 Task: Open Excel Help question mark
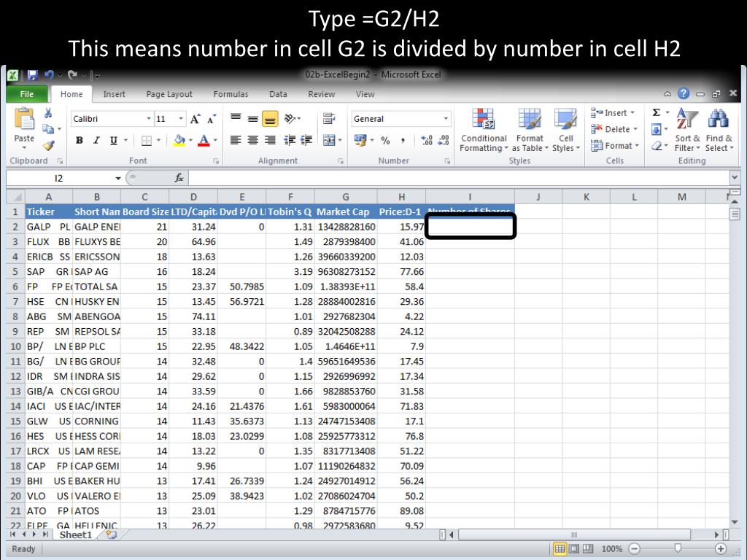pyautogui.click(x=683, y=93)
